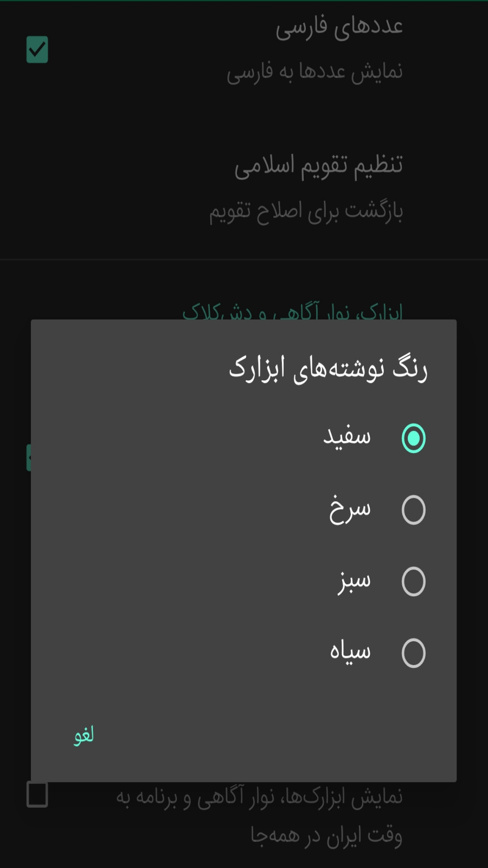Click the ابزارک، نوار آگاهی section header link
The image size is (488, 868).
pyautogui.click(x=293, y=312)
